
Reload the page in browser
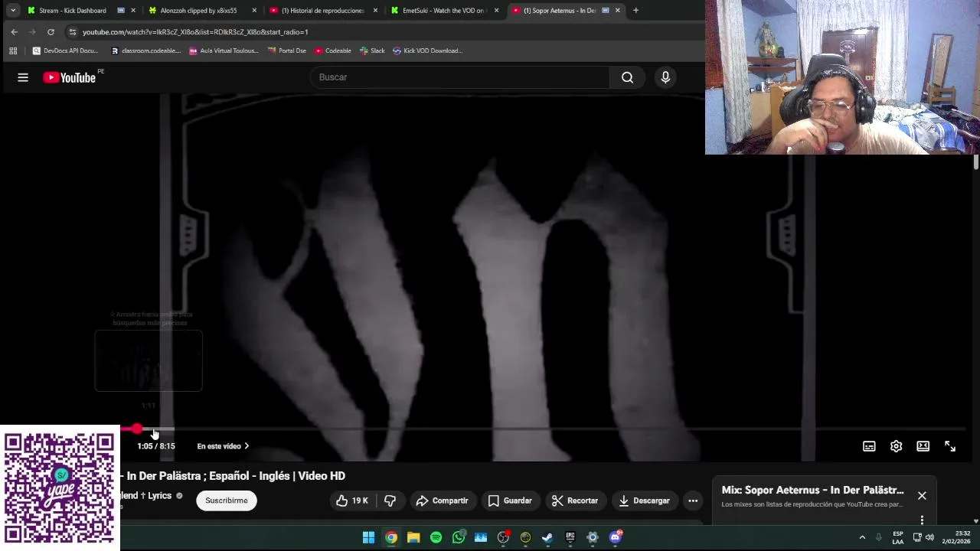[51, 32]
